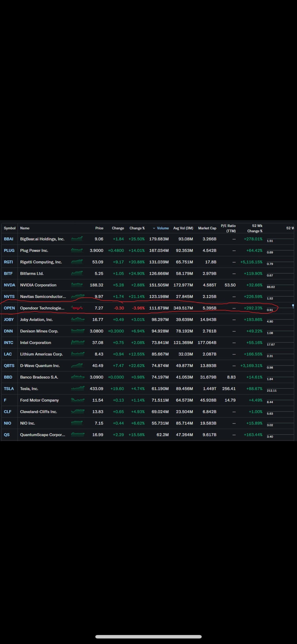The image size is (297, 644).
Task: Click the Tesla sparkline chart
Action: pos(78,388)
